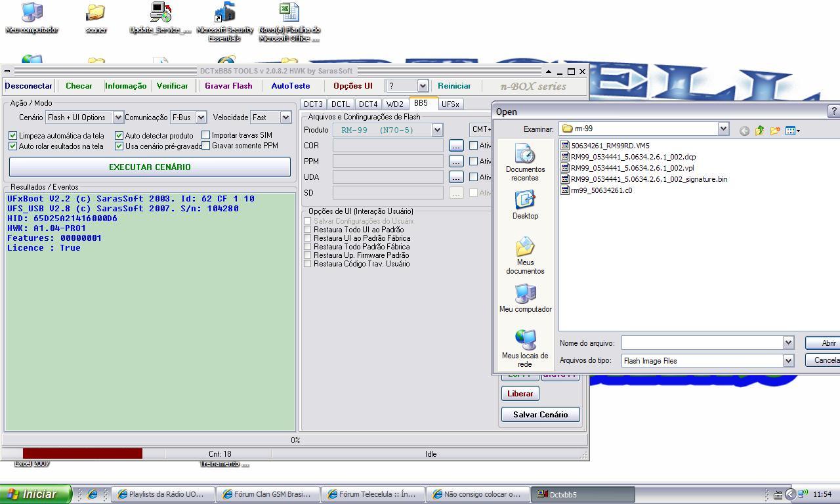
Task: Click Internet Explorer quick launch icon
Action: tap(93, 494)
